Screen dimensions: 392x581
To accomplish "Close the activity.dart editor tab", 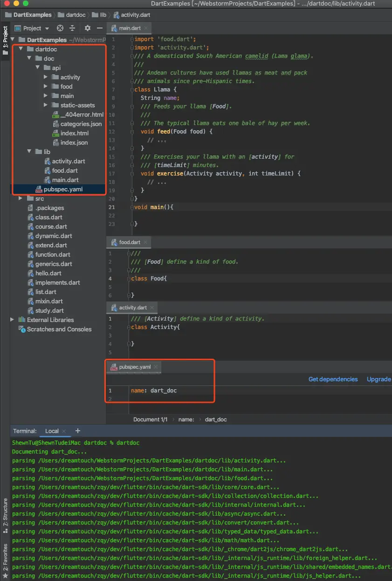I will [x=152, y=308].
